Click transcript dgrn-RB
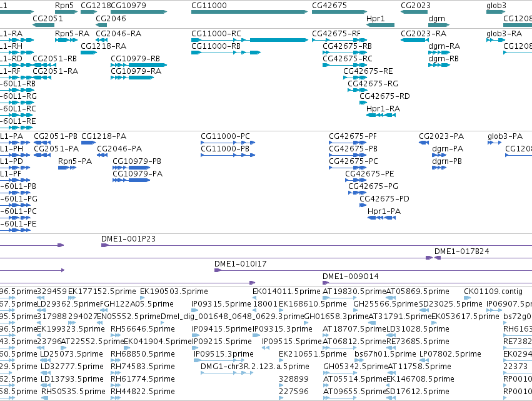This screenshot has width=532, height=401. coord(444,59)
